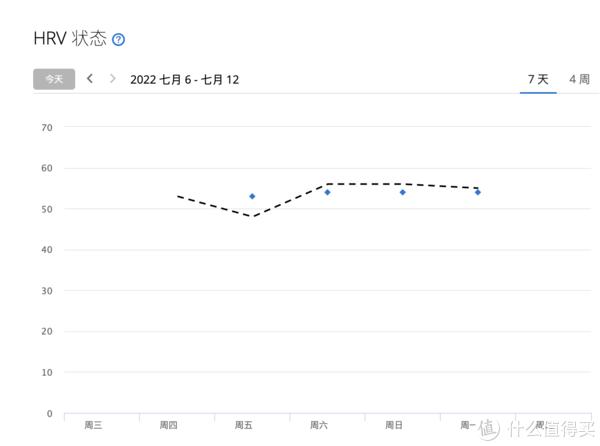
Task: Click the 周五 axis label
Action: click(x=244, y=425)
